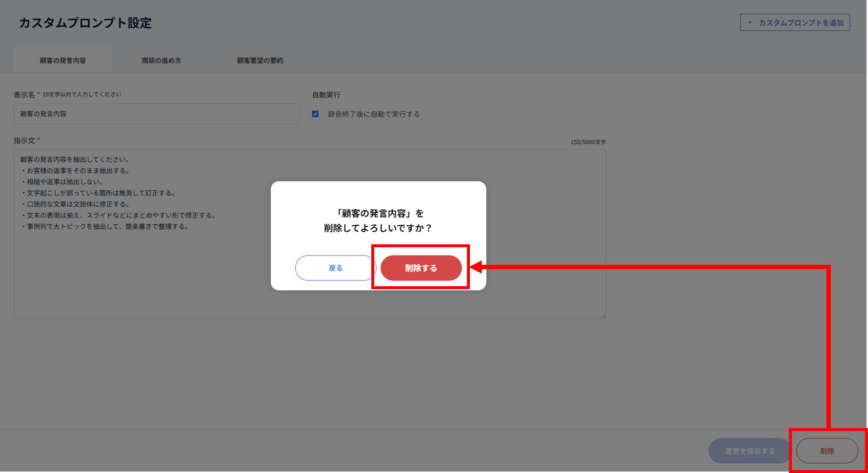The height and width of the screenshot is (473, 868).
Task: Click the 指示文 field label
Action: point(24,140)
